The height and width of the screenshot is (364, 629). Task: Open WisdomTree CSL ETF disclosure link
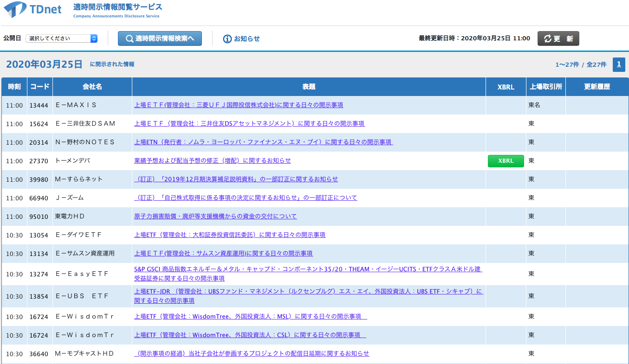pyautogui.click(x=250, y=335)
